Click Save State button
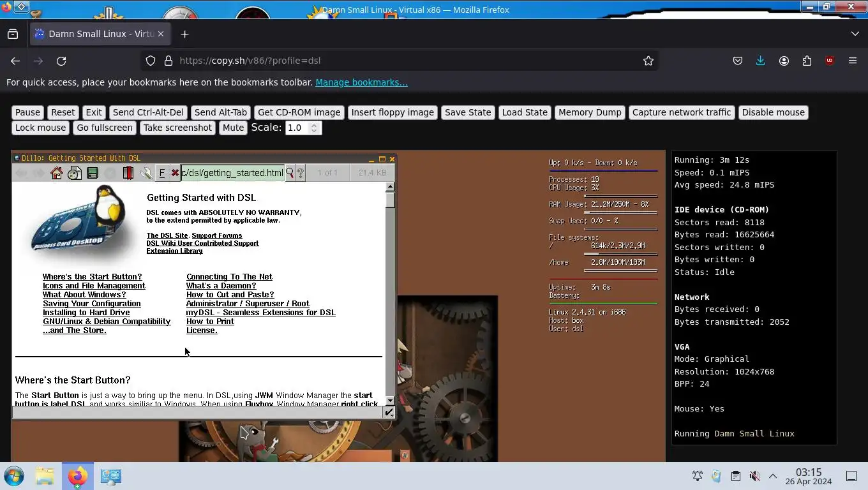 point(468,112)
